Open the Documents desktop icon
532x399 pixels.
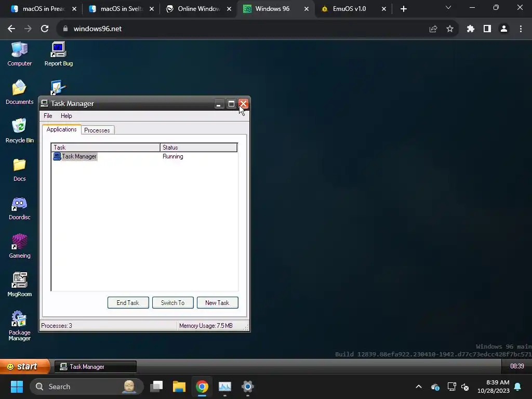[x=19, y=92]
